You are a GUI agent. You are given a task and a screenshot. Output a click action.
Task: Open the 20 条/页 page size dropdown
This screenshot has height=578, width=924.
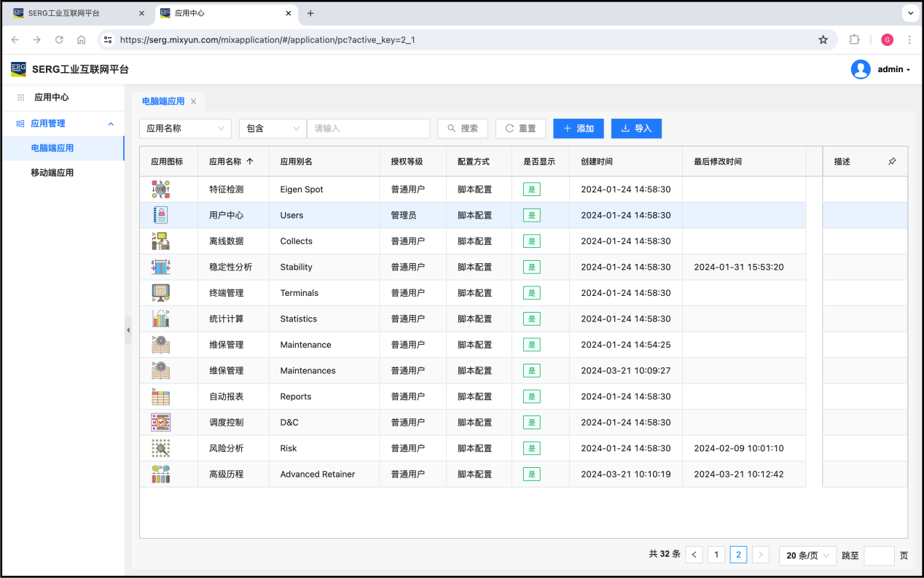click(807, 555)
